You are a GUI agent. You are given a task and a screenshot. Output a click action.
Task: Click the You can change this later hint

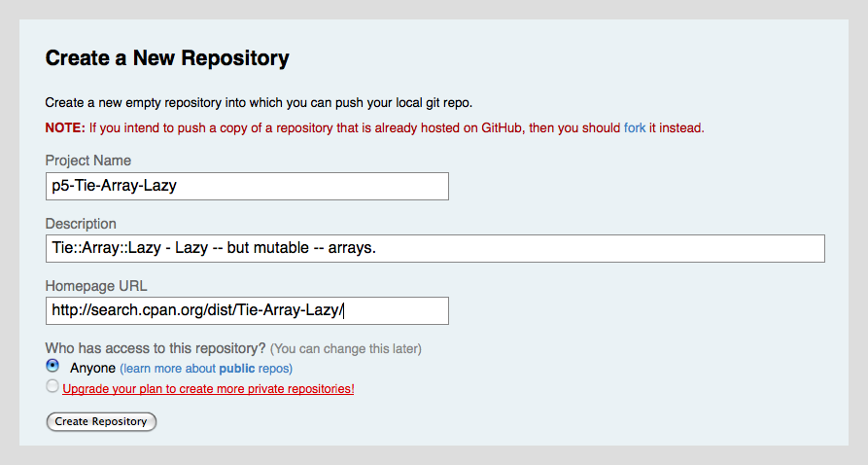pyautogui.click(x=346, y=349)
